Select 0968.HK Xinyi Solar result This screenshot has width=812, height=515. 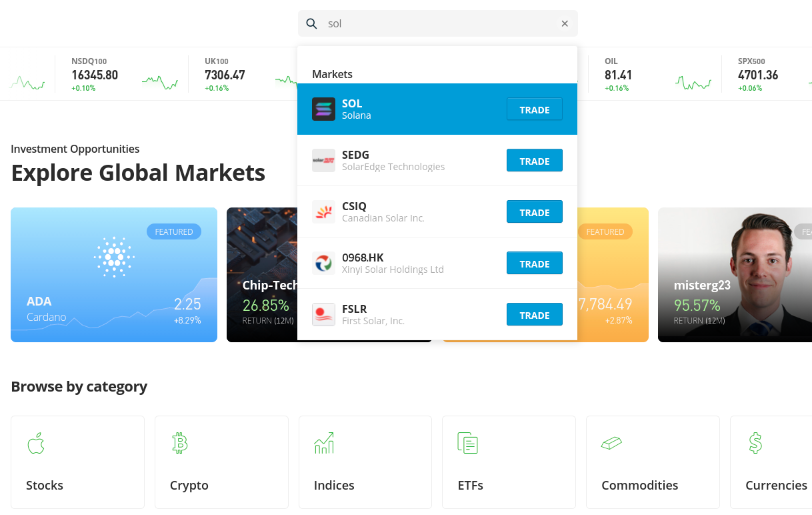(x=437, y=264)
